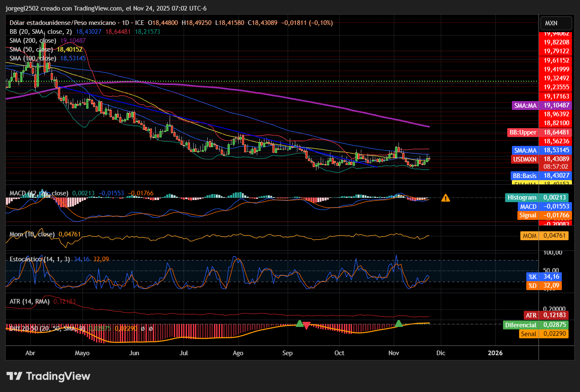Screen dimensions: 580x392
Task: Select the Estocástico (14, 1, 3) legend
Action: 40,259
